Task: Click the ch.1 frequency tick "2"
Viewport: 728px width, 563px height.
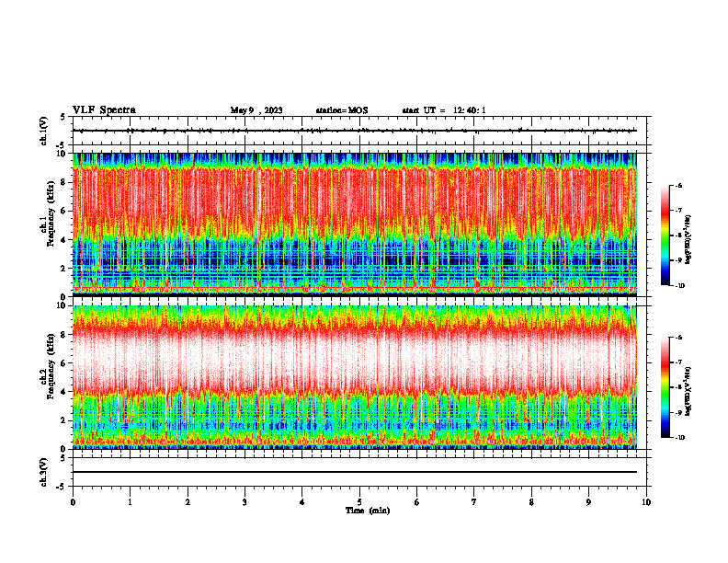Action: pos(63,268)
